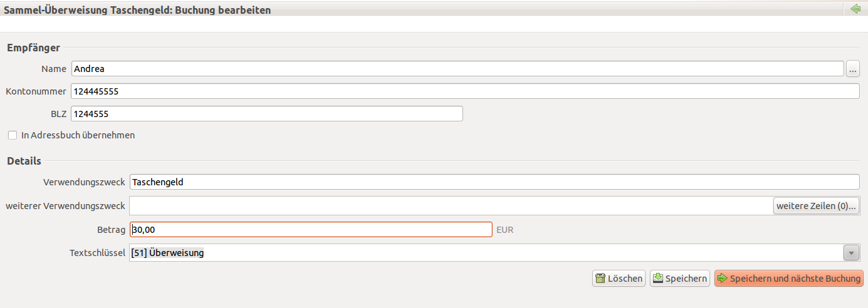Focus the empty 'weiterer Verwendungszweck' field
868x308 pixels.
pos(451,206)
